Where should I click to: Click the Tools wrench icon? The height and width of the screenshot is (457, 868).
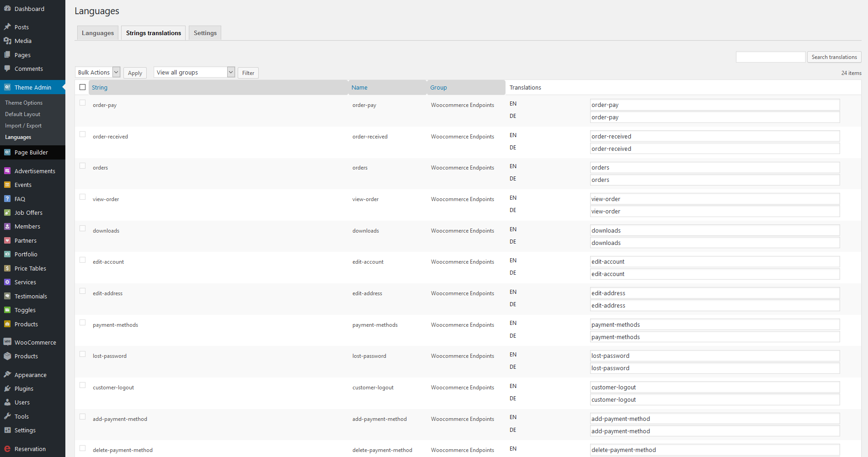7,416
